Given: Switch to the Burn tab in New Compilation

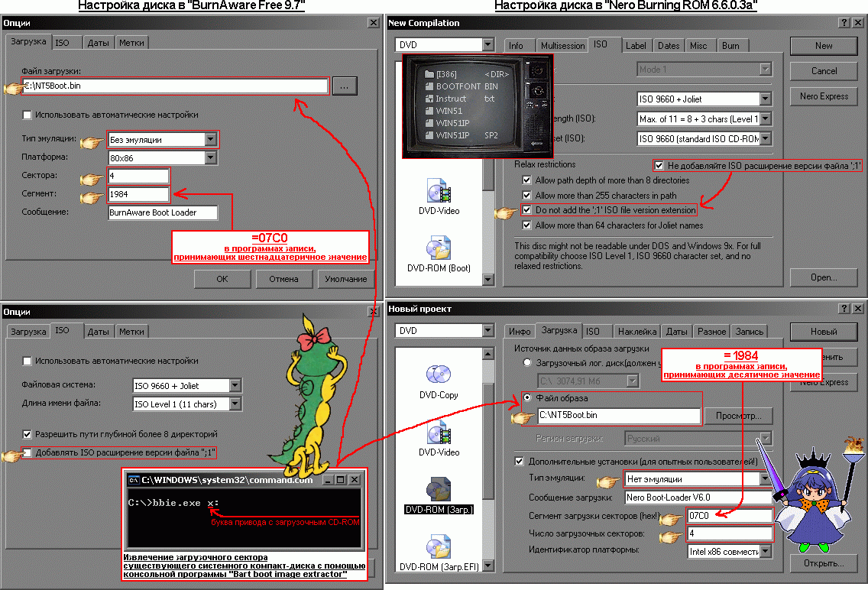Looking at the screenshot, I should [x=730, y=45].
